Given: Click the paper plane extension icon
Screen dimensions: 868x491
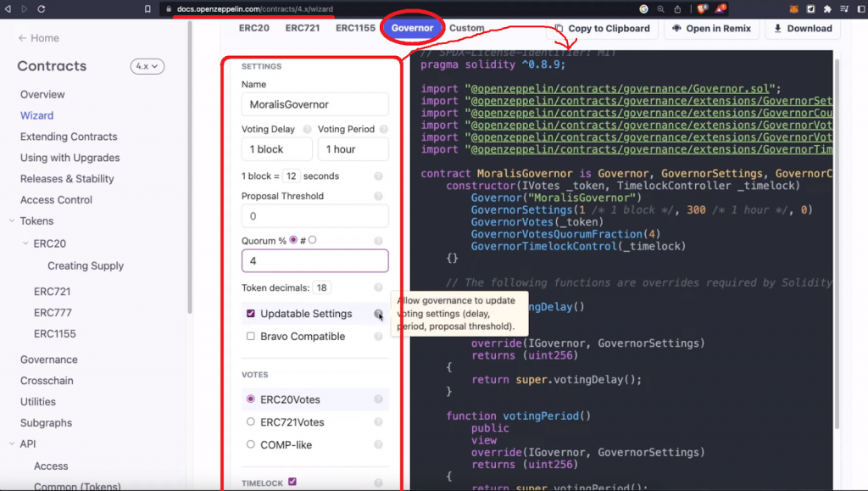Looking at the screenshot, I should tap(810, 8).
